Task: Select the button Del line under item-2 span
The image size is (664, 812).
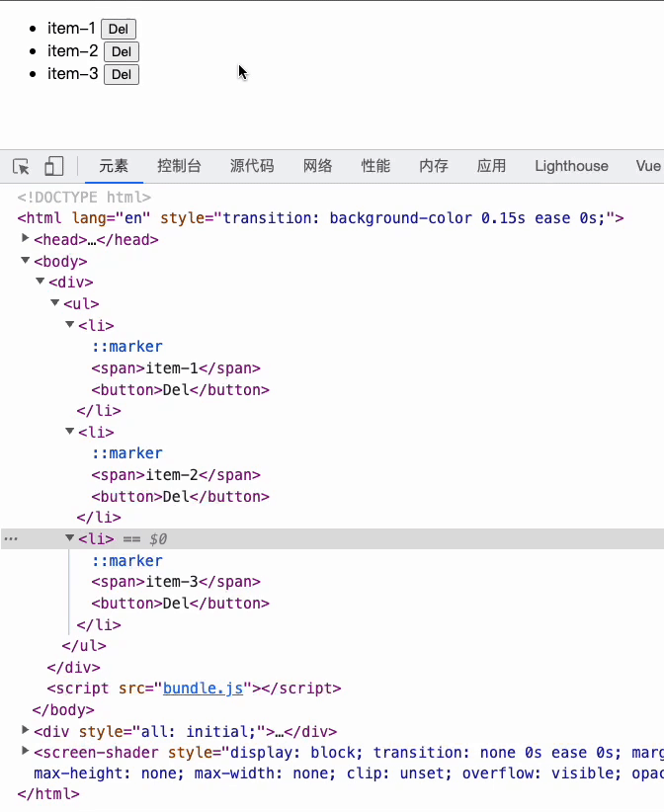Action: pyautogui.click(x=180, y=497)
